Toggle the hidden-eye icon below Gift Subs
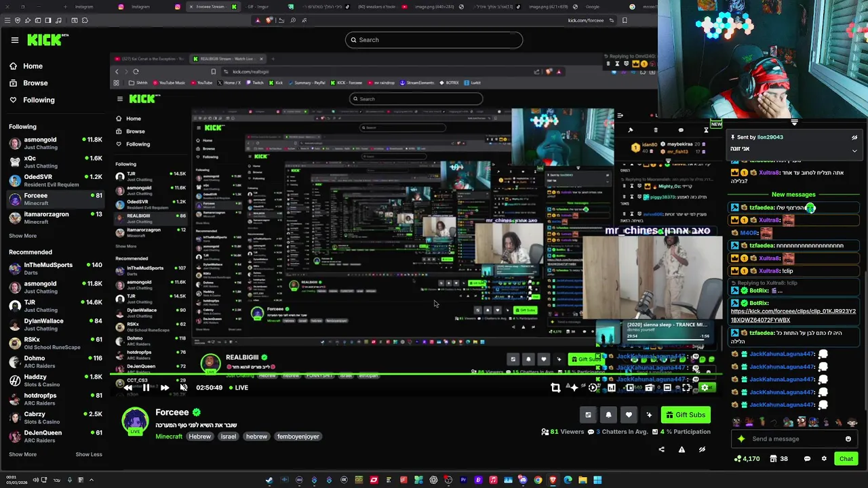 point(702,449)
